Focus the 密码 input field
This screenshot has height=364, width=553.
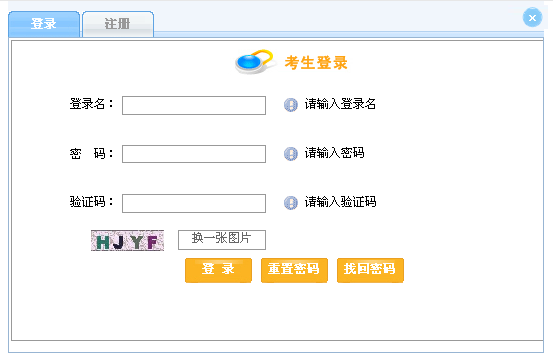[x=194, y=154]
